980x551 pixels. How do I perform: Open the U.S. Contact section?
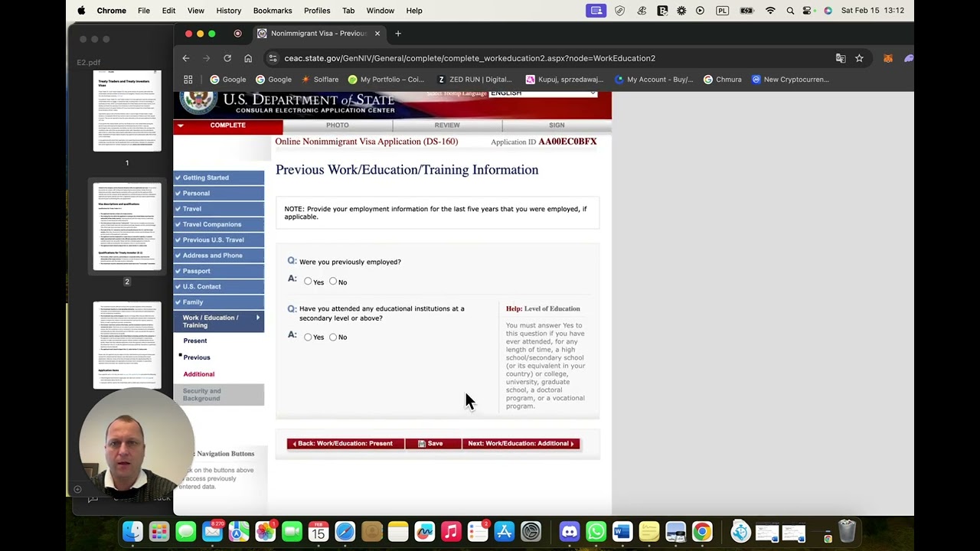click(219, 286)
